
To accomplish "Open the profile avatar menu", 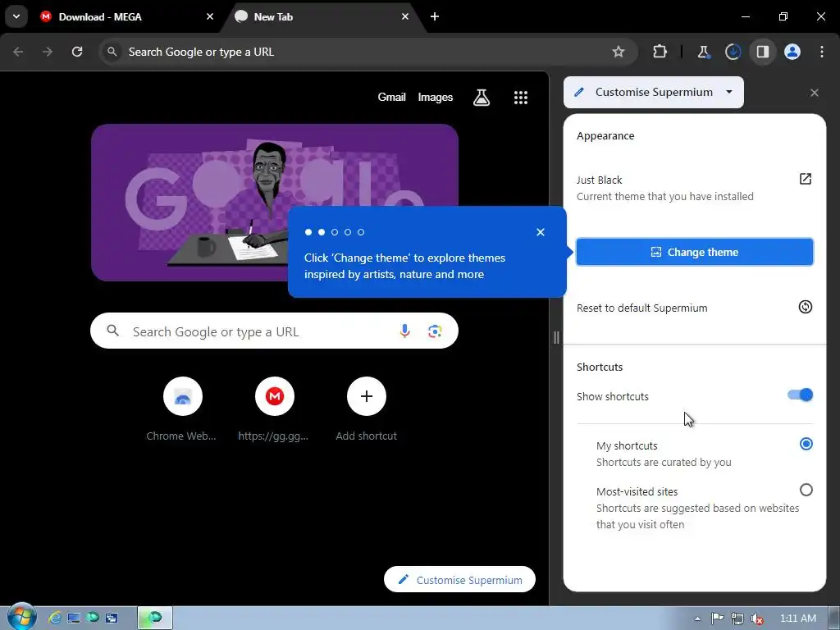I will tap(792, 52).
